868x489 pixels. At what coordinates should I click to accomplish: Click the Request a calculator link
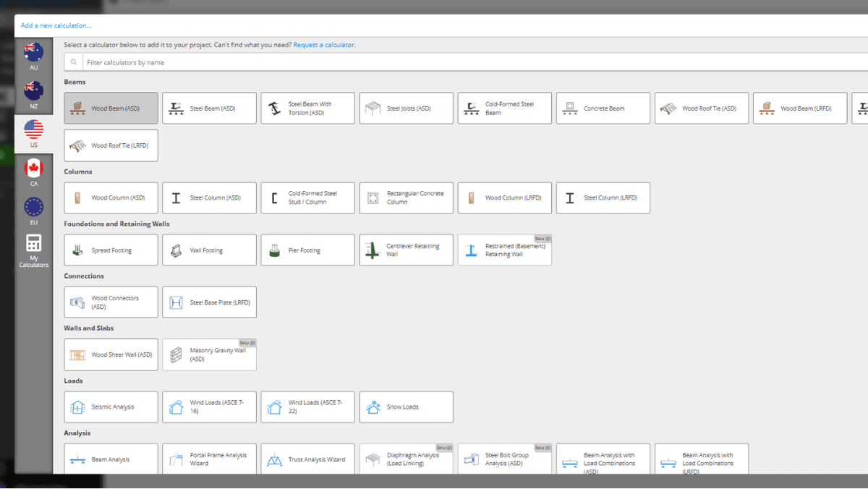(324, 45)
